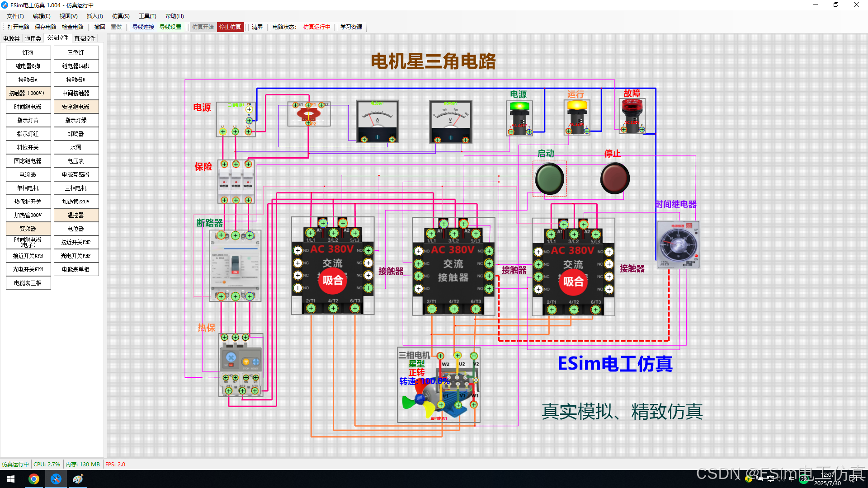Open the 仿真(S) menu
The width and height of the screenshot is (868, 488).
(121, 16)
